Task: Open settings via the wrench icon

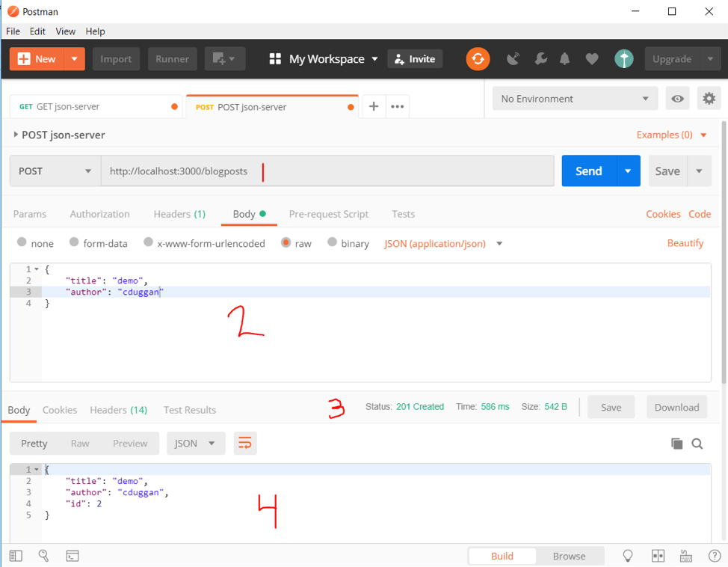Action: coord(540,59)
